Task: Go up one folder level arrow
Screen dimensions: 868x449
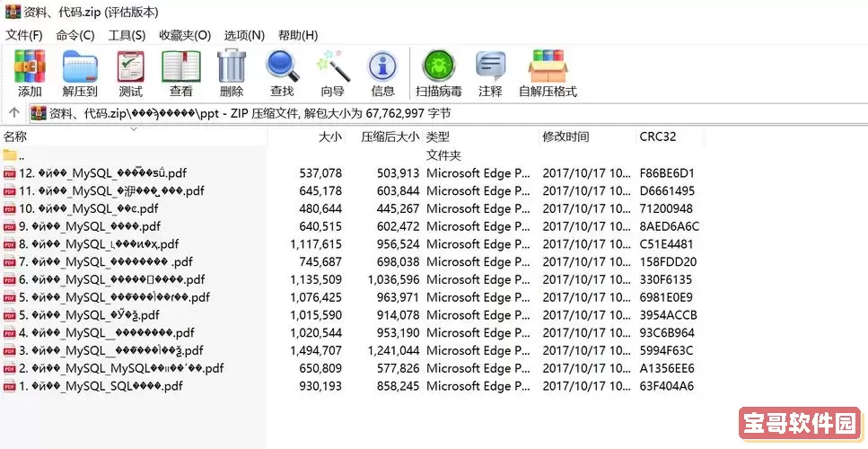Action: pyautogui.click(x=14, y=113)
